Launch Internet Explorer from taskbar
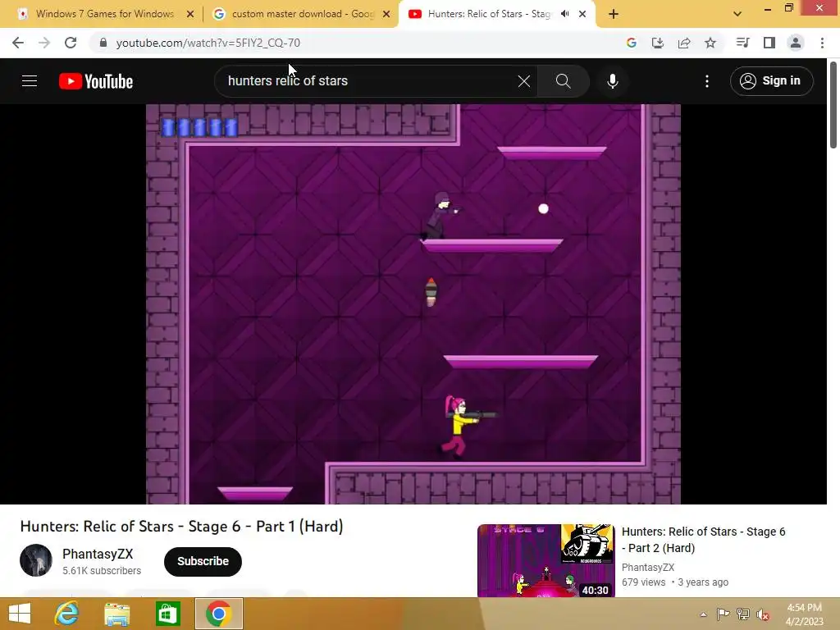840x630 pixels. click(x=66, y=614)
